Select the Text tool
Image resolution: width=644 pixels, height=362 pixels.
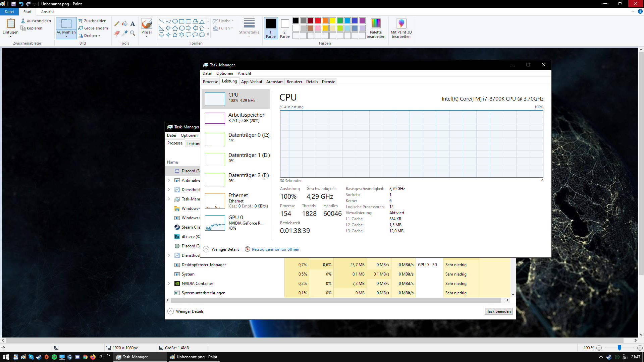pyautogui.click(x=133, y=24)
